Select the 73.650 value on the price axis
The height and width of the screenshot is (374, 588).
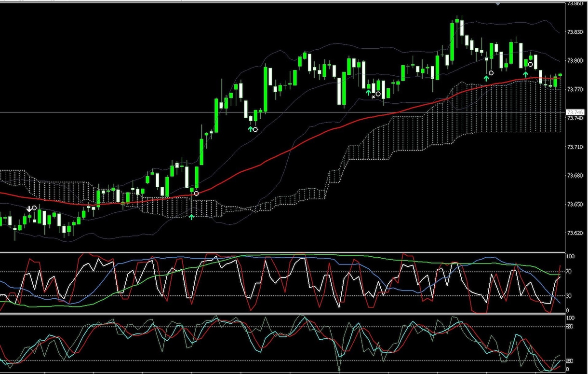tap(574, 205)
